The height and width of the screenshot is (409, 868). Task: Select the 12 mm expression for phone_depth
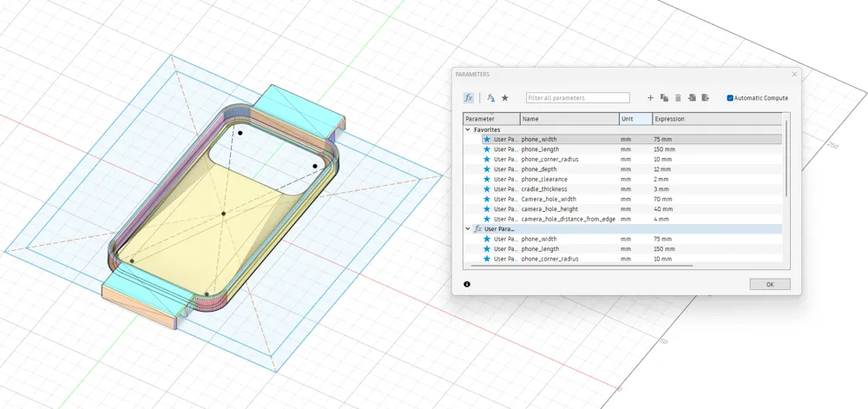tap(662, 169)
